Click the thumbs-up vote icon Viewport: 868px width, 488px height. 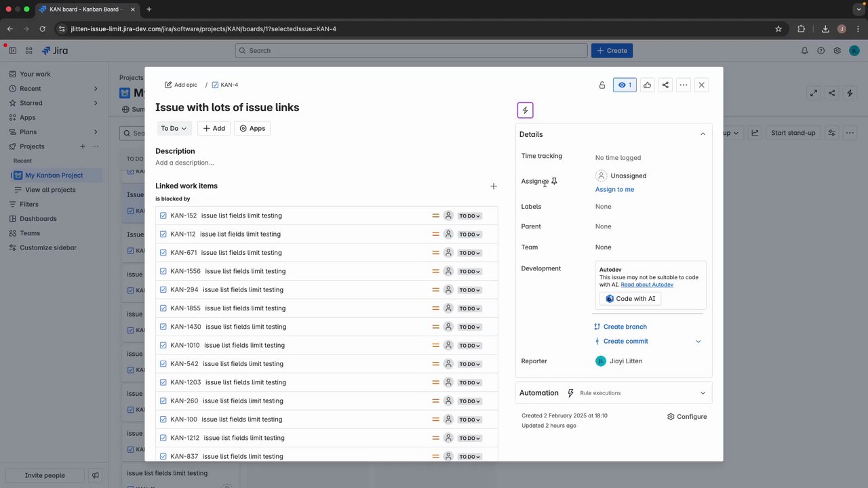pos(648,85)
